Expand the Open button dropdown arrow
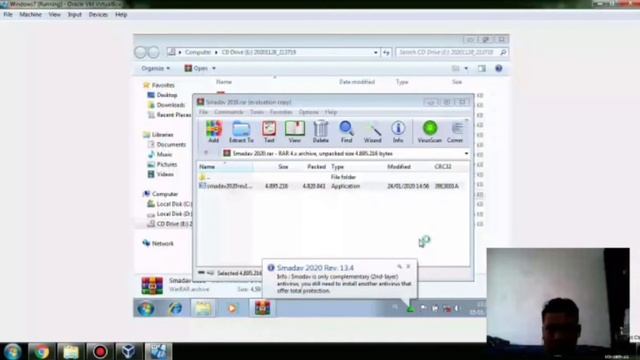Image resolution: width=640 pixels, height=360 pixels. pos(214,68)
